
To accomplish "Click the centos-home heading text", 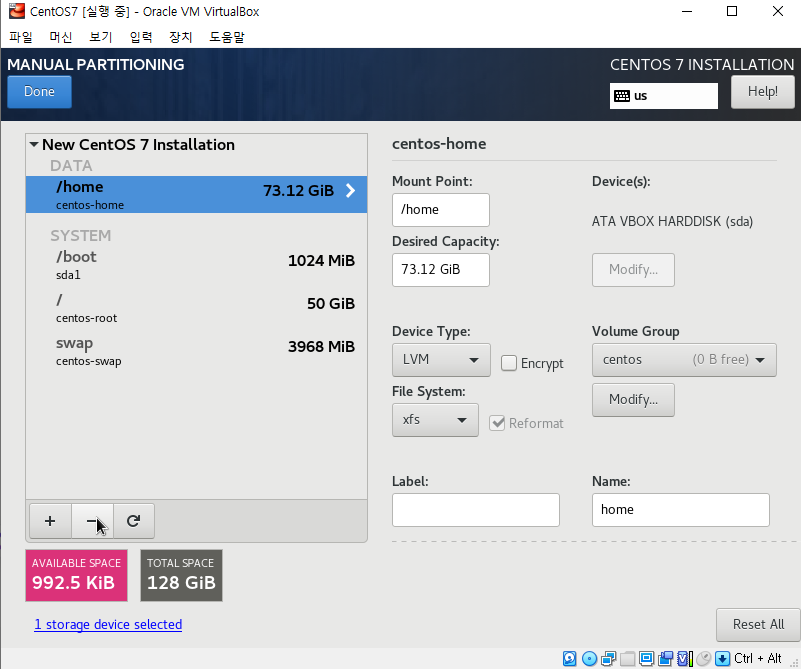I will tap(439, 144).
